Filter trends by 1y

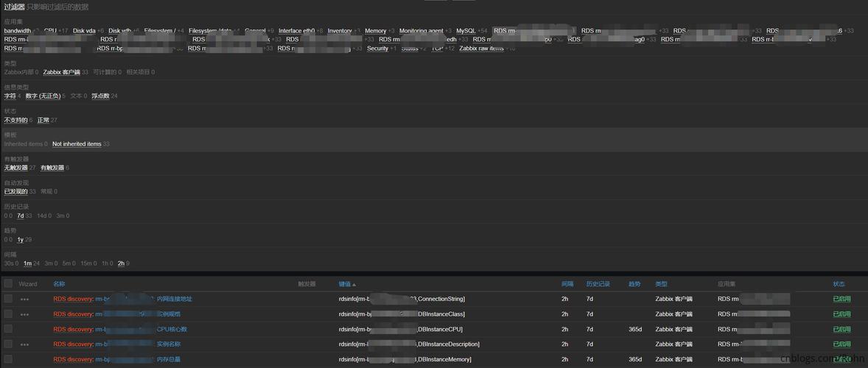[x=21, y=240]
